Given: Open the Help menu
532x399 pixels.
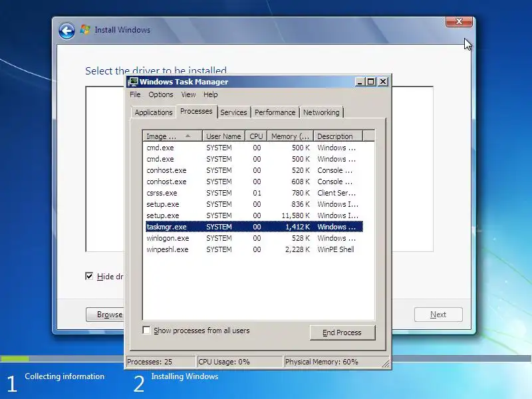Looking at the screenshot, I should click(210, 94).
